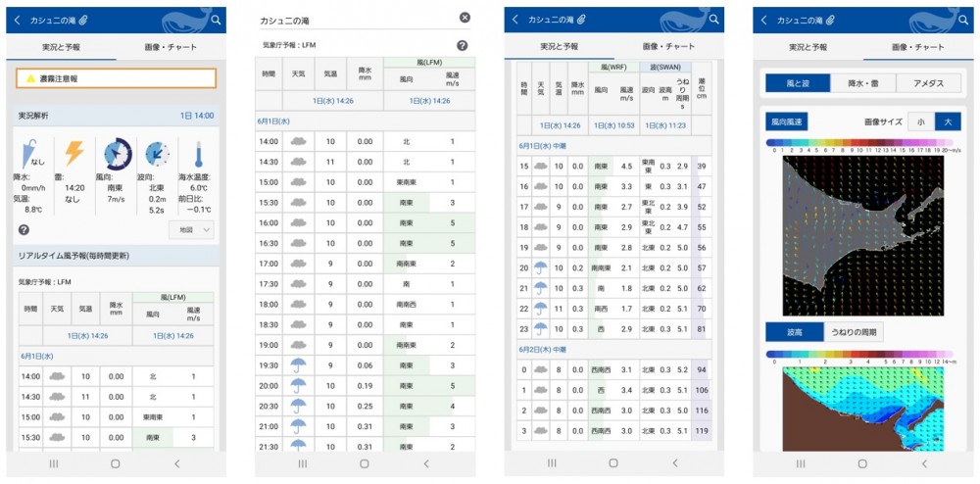Tap the 波向 wave direction icon

(x=157, y=154)
